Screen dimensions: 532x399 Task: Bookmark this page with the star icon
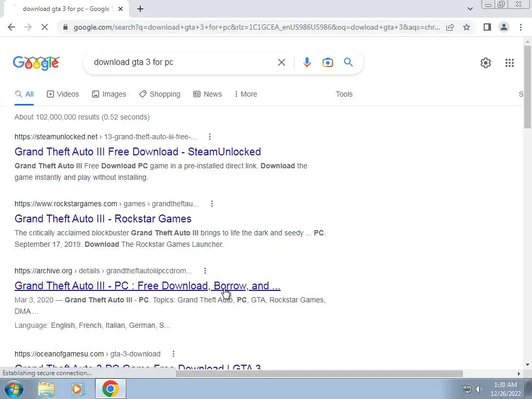click(467, 27)
